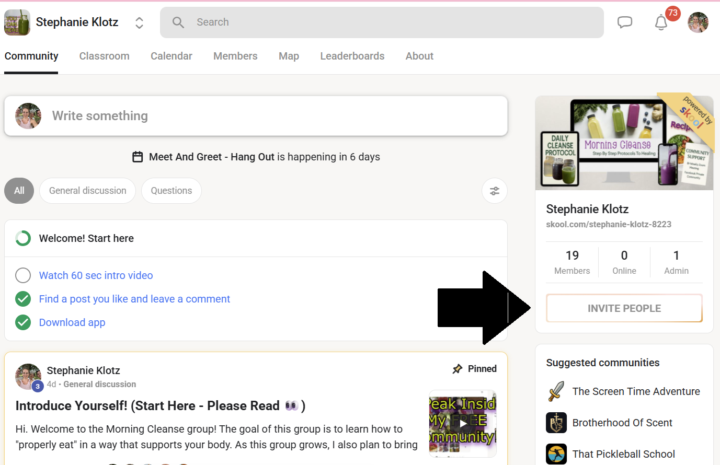Open the Leaderboards tab

coord(352,56)
